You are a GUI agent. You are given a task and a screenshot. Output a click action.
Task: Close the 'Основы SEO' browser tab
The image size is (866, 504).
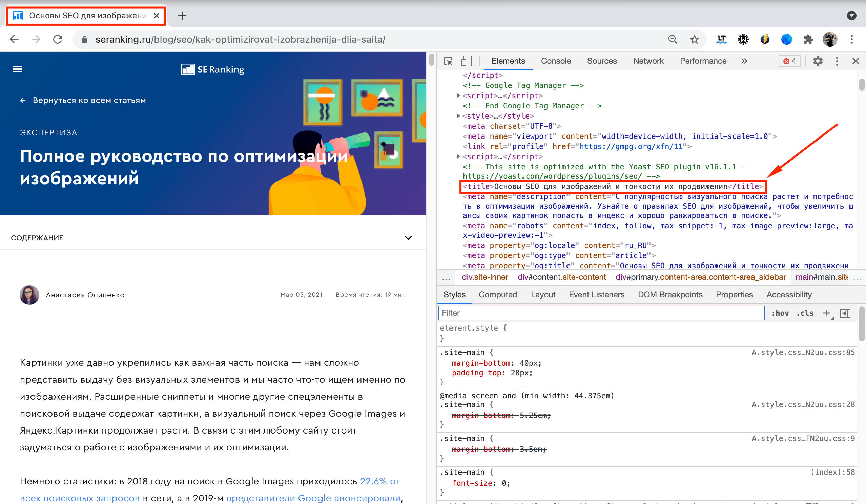pos(157,16)
